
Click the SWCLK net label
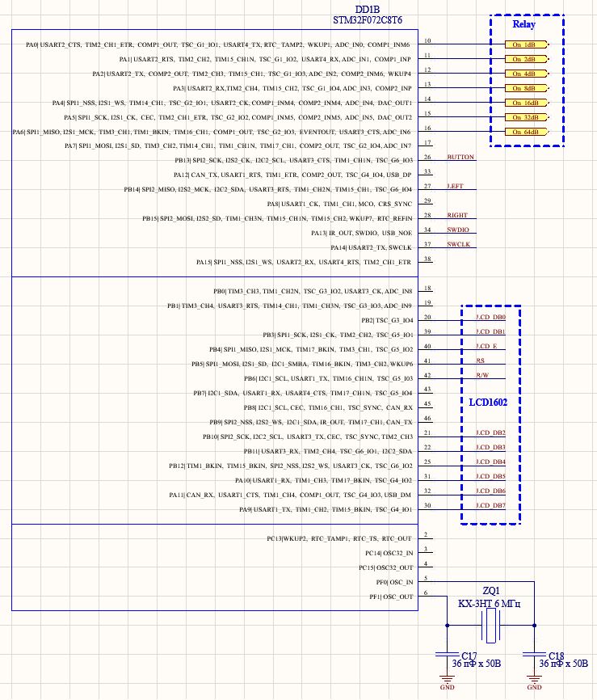[459, 245]
